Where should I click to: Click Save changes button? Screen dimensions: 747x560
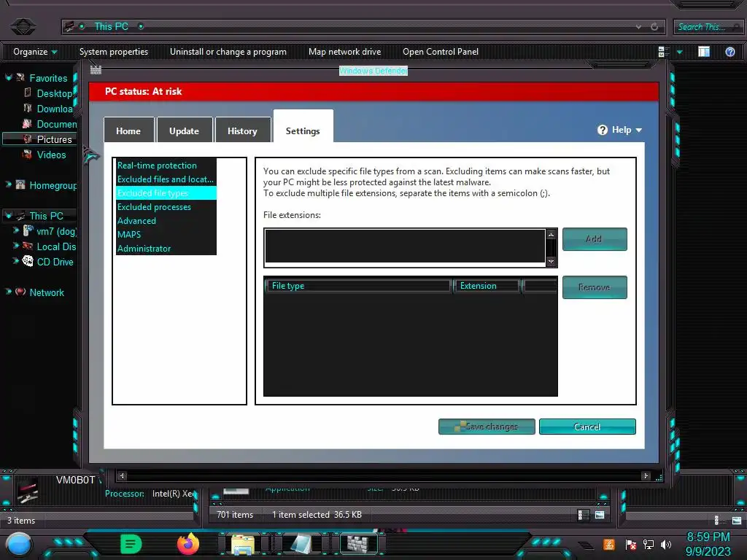487,427
